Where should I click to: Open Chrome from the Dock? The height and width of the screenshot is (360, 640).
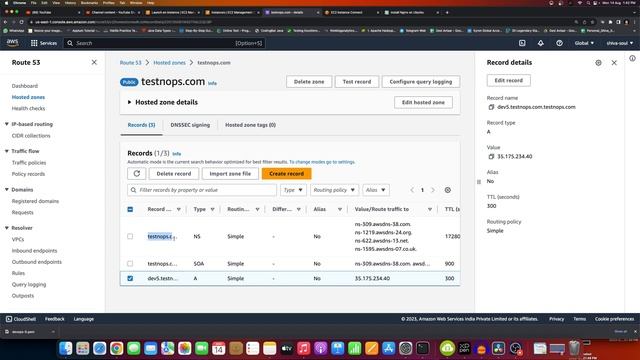pyautogui.click(x=116, y=348)
